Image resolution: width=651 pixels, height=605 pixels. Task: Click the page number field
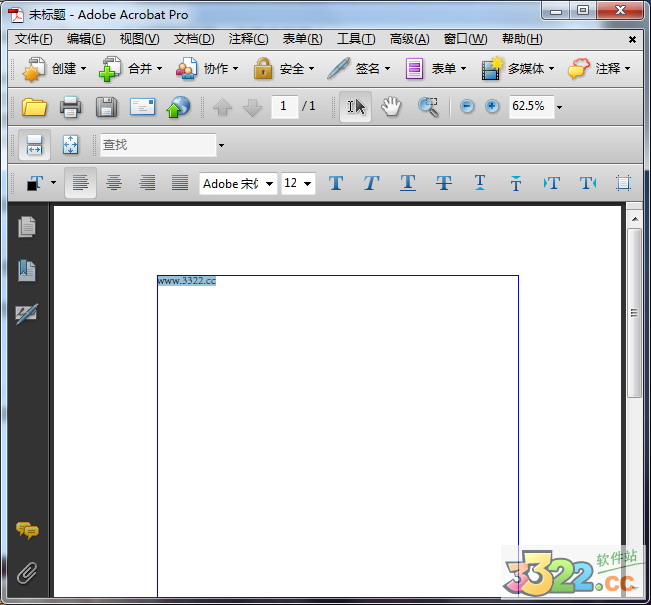284,107
